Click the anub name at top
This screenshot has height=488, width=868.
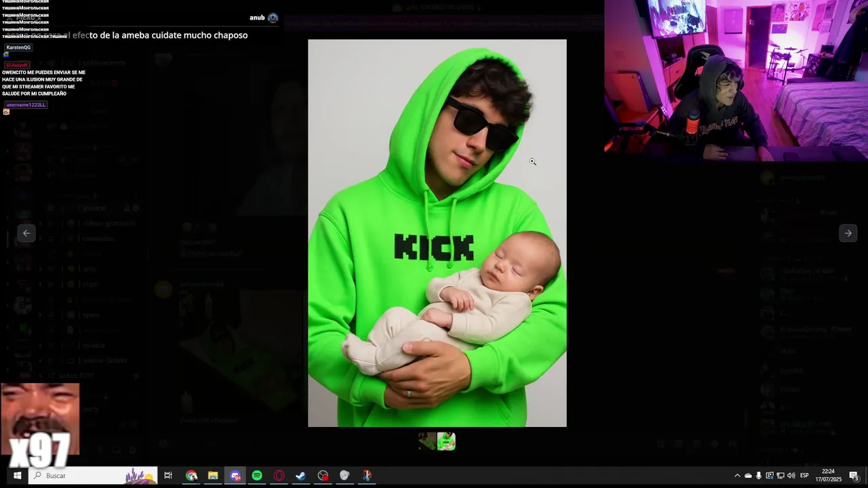coord(257,18)
